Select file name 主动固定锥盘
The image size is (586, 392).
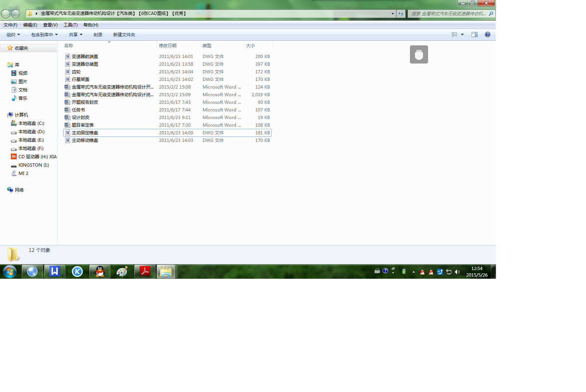[x=85, y=132]
